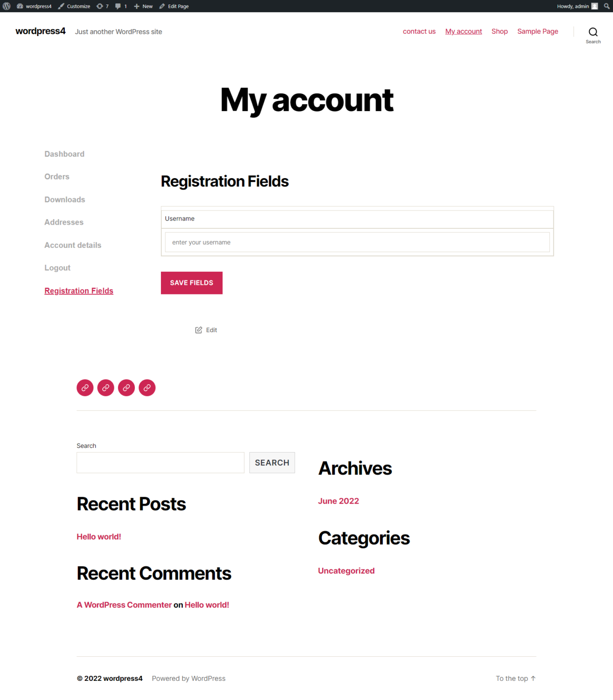This screenshot has width=613, height=700.
Task: Open the Shop page from the navigation
Action: click(500, 31)
